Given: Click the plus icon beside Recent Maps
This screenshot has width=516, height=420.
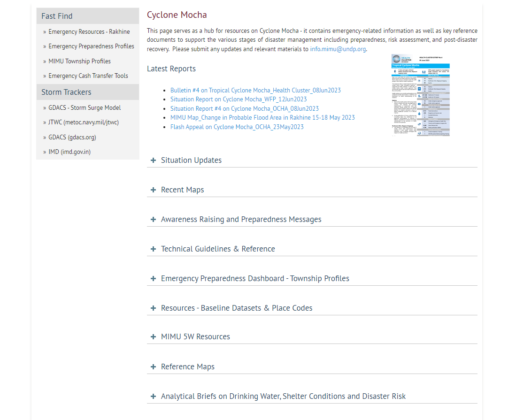Looking at the screenshot, I should (153, 190).
